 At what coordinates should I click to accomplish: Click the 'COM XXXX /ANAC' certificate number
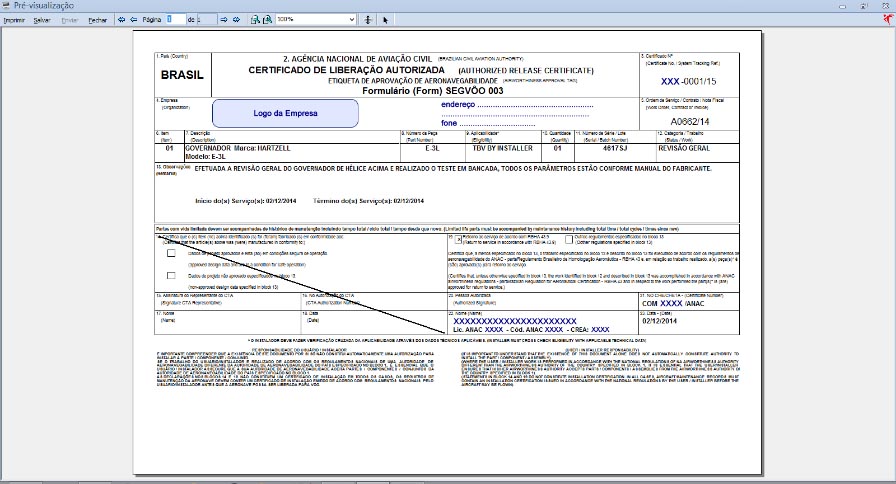tap(673, 303)
